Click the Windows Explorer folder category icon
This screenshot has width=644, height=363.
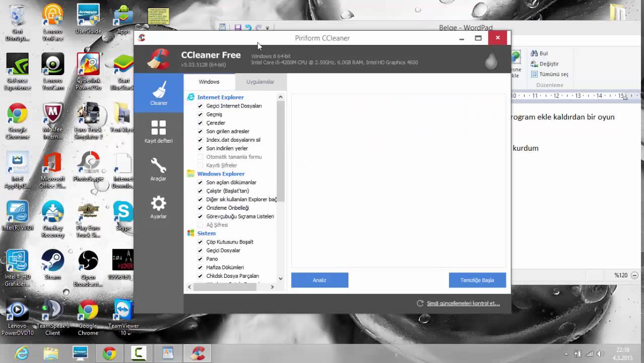[x=190, y=173]
